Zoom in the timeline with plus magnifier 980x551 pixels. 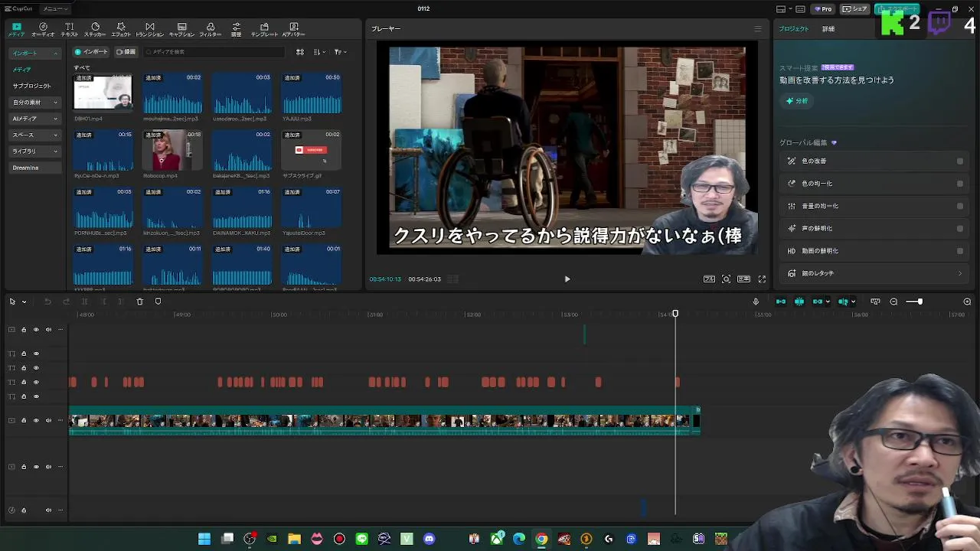tap(967, 302)
